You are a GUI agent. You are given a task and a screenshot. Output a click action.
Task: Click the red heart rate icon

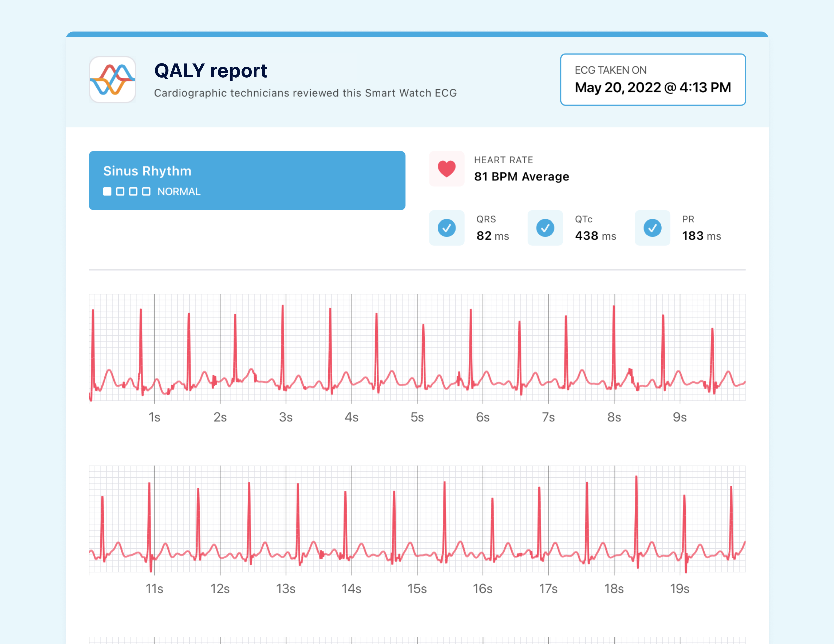click(x=446, y=168)
